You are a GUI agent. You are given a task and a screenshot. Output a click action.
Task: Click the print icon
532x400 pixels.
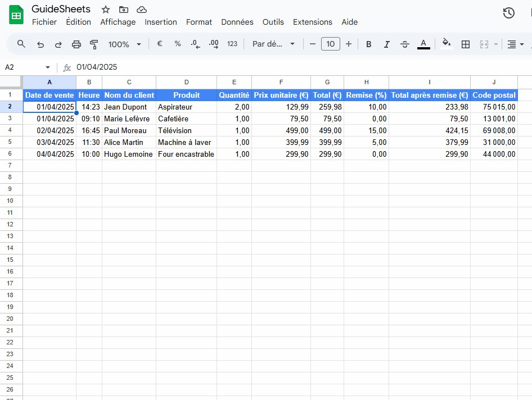pos(76,44)
